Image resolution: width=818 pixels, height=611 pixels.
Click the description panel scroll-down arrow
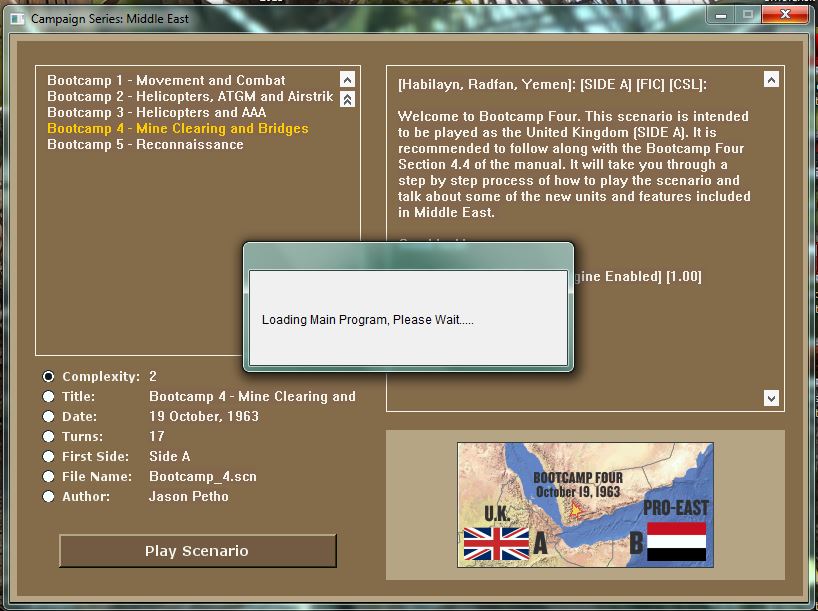[x=771, y=398]
